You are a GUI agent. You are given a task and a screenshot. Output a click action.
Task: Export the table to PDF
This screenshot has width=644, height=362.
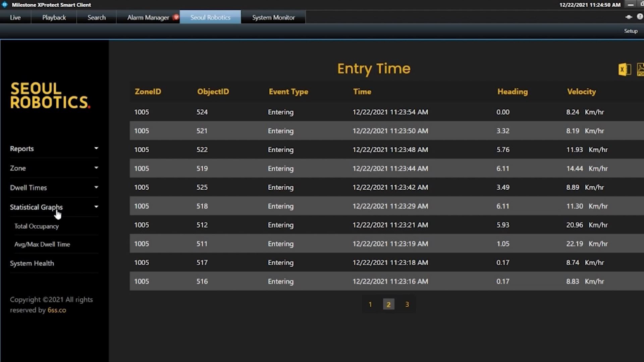[640, 70]
